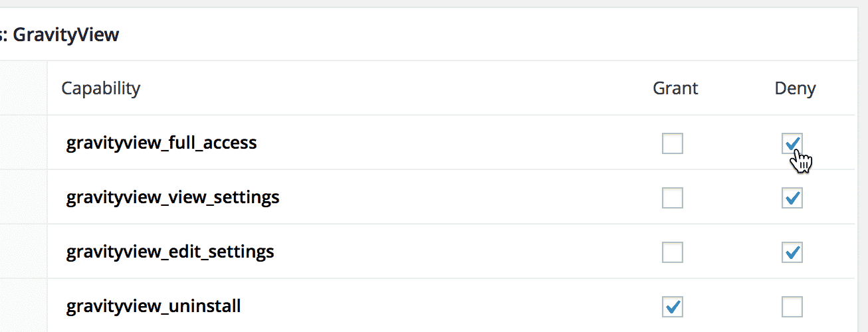Click gray left cell beside gravityview_uninstall row
This screenshot has height=332, width=868.
[x=23, y=306]
